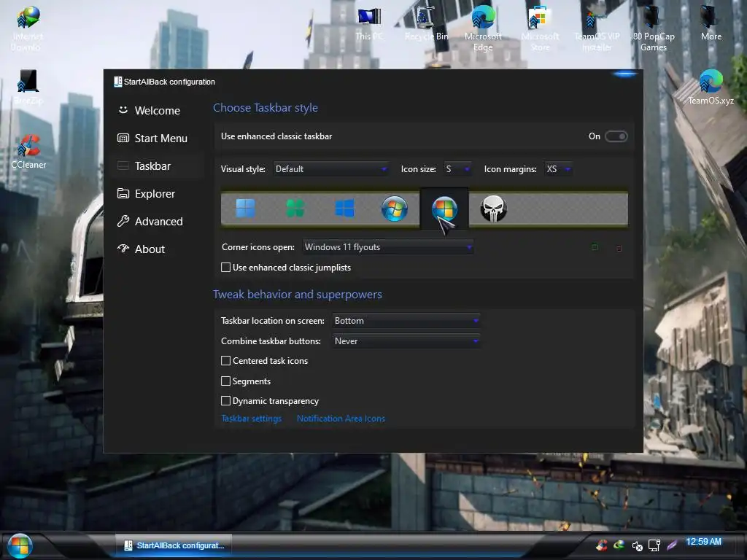Pick the green clover start button style
Viewport: 747px width, 560px height.
(x=295, y=208)
